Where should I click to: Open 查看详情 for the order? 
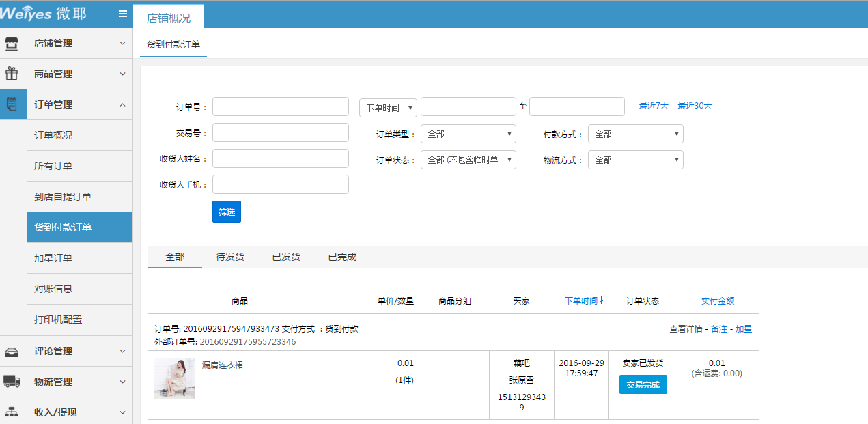pyautogui.click(x=686, y=329)
